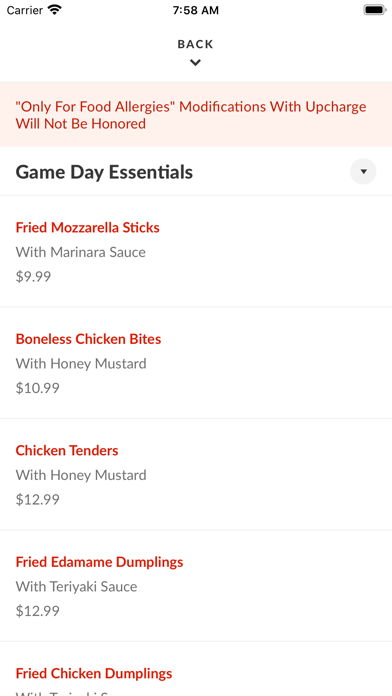Tap the $12.99 price under Chicken Tenders
Screen dimensions: 392x696
(x=38, y=499)
